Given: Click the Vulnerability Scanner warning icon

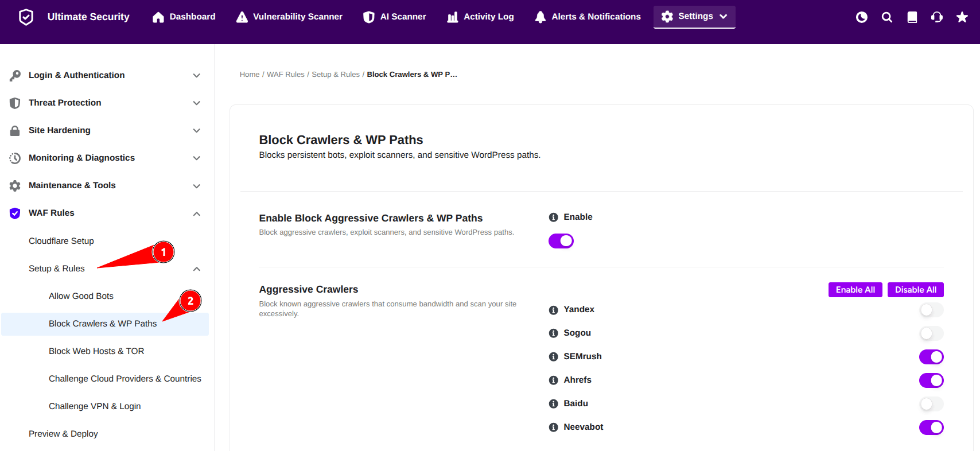Looking at the screenshot, I should click(242, 17).
